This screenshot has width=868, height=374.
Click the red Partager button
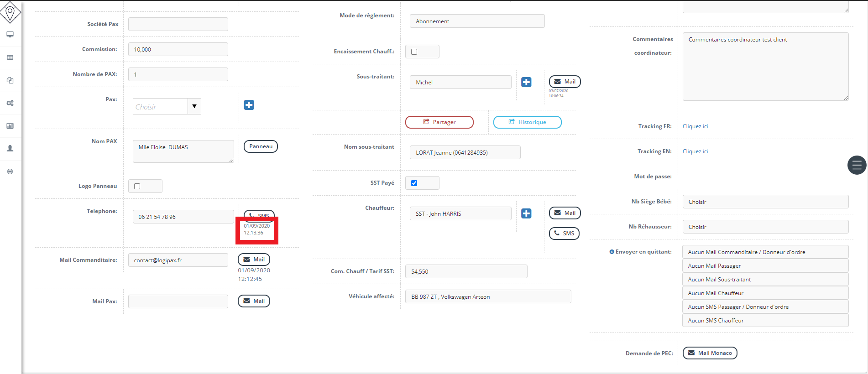[x=439, y=122]
